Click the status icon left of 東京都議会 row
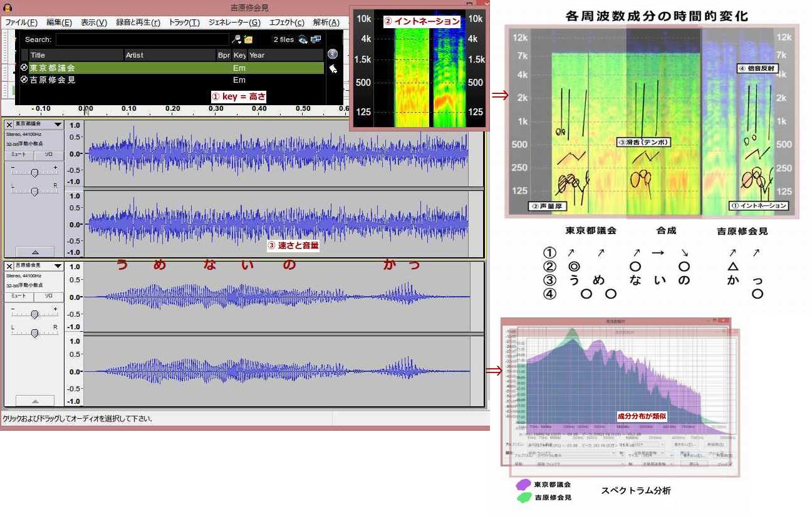812x519 pixels. (x=24, y=68)
